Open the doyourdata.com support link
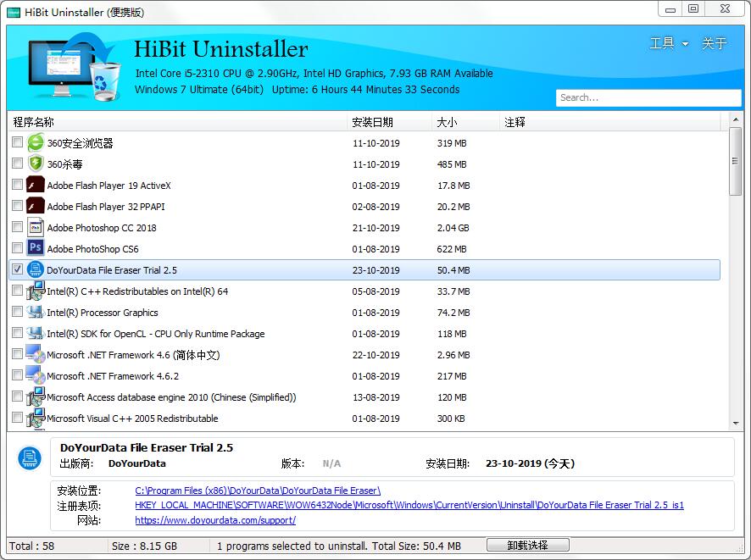Screen dimensions: 751x560 tap(215, 520)
